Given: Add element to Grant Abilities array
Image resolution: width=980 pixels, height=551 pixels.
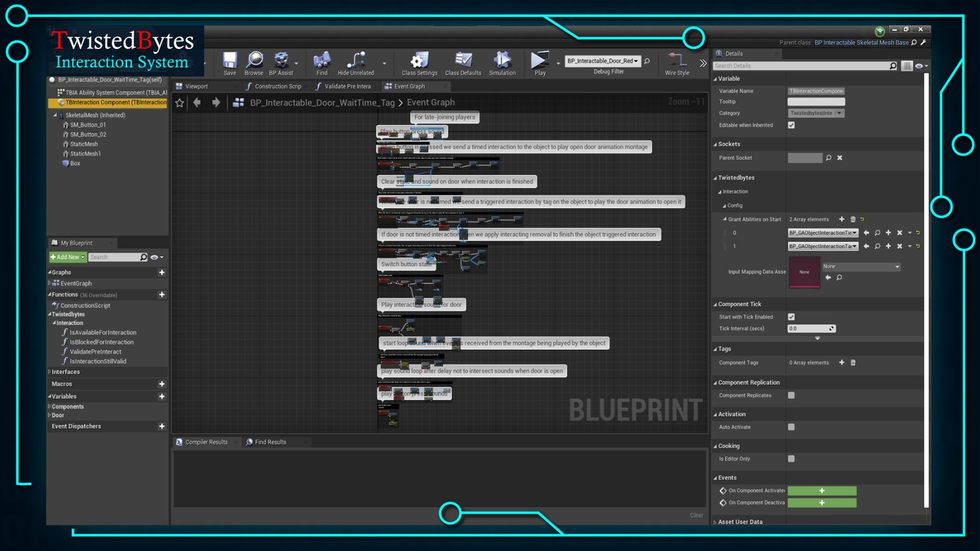Looking at the screenshot, I should click(842, 220).
